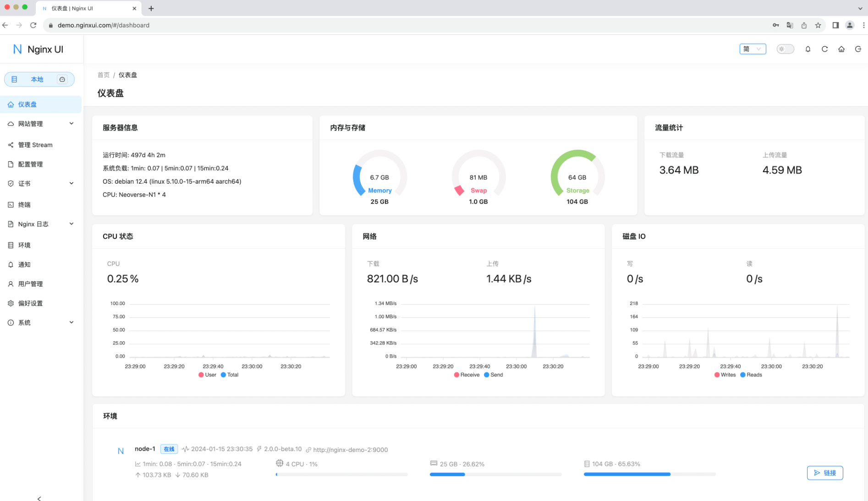868x501 pixels.
Task: Expand the 网站管理 submenu chevron
Action: point(71,124)
